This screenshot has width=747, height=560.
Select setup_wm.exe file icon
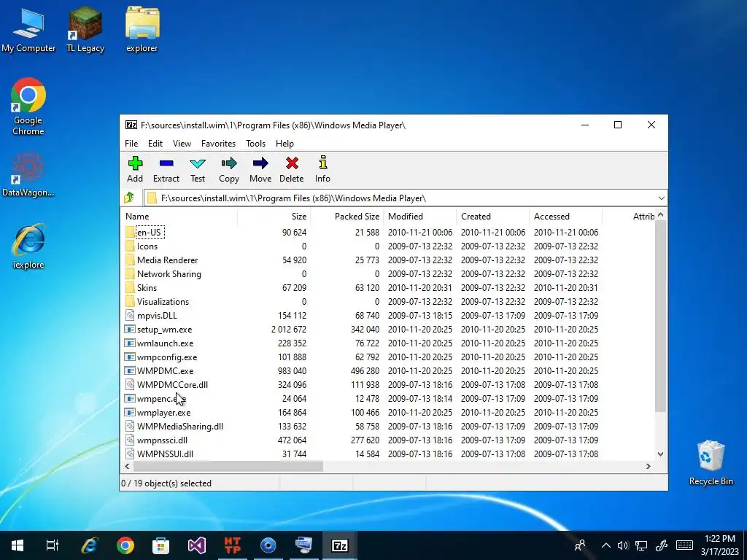130,329
